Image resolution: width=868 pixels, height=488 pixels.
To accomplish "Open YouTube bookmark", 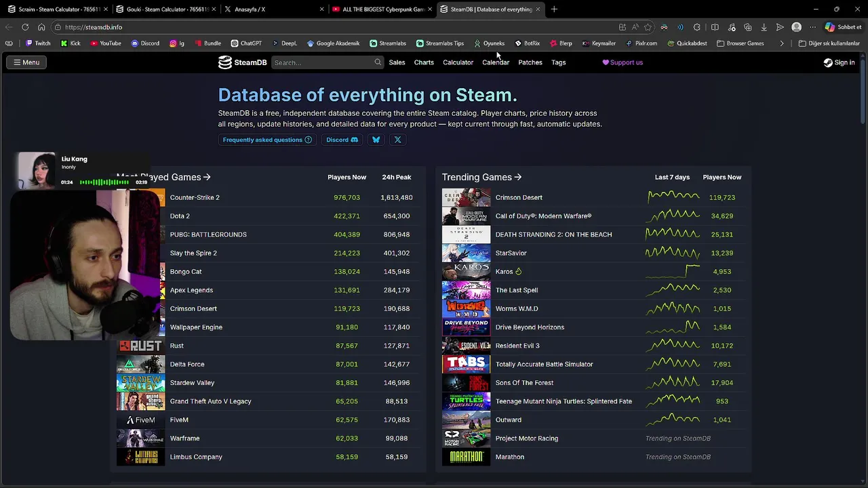I will 105,43.
